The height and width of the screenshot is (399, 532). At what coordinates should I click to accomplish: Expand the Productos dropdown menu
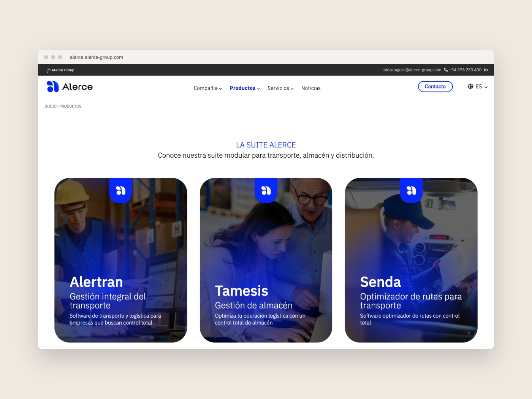tap(245, 88)
